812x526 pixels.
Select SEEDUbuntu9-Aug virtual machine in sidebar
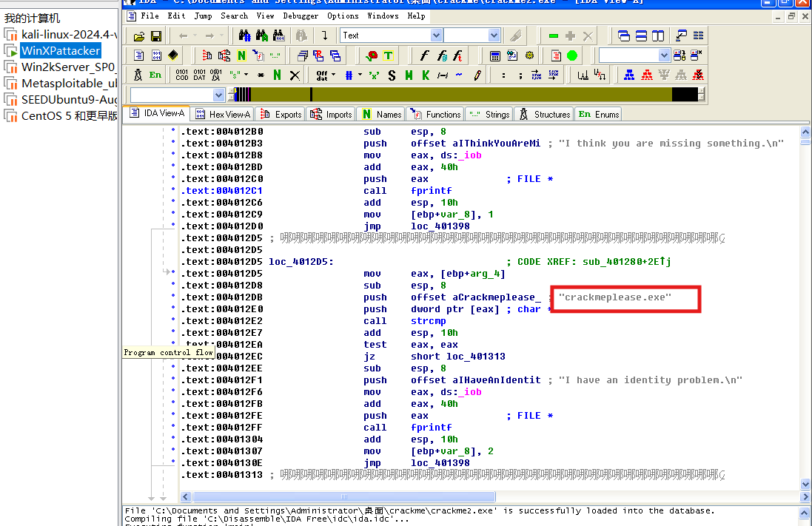[60, 99]
